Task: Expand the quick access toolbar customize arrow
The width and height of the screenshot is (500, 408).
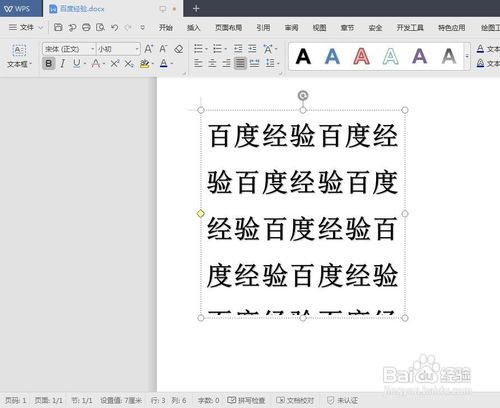Action: 142,28
